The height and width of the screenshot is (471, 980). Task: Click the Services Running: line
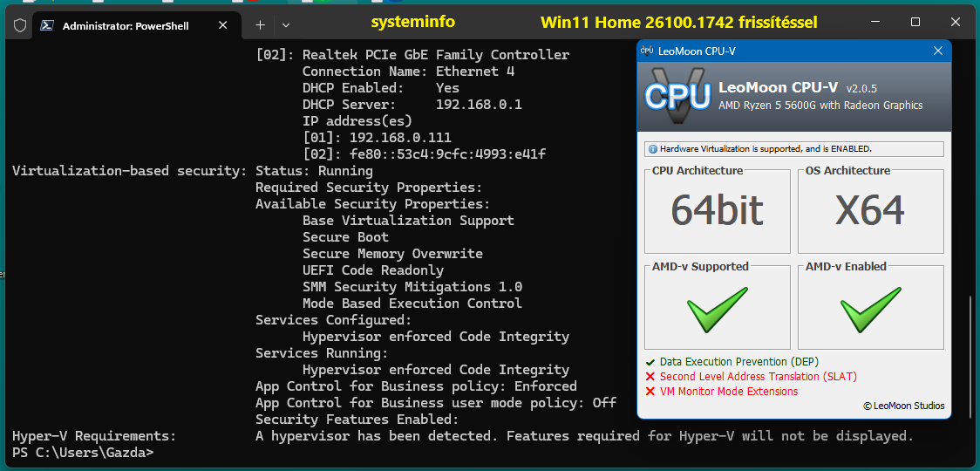click(x=322, y=352)
